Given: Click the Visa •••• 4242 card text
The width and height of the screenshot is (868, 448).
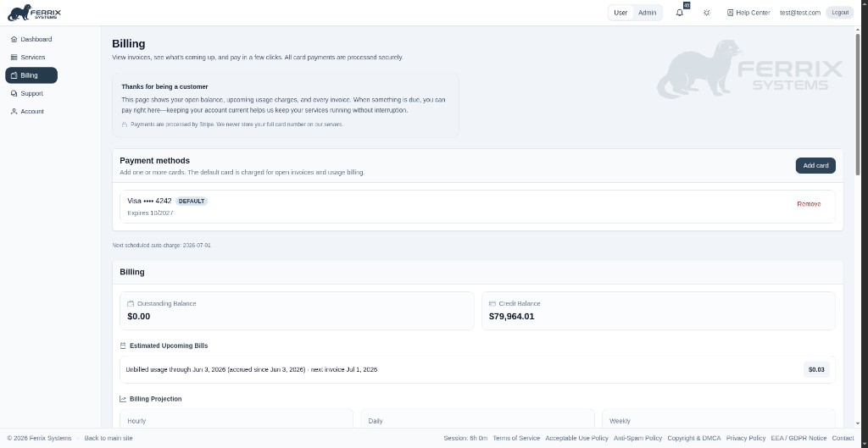Looking at the screenshot, I should pyautogui.click(x=149, y=201).
